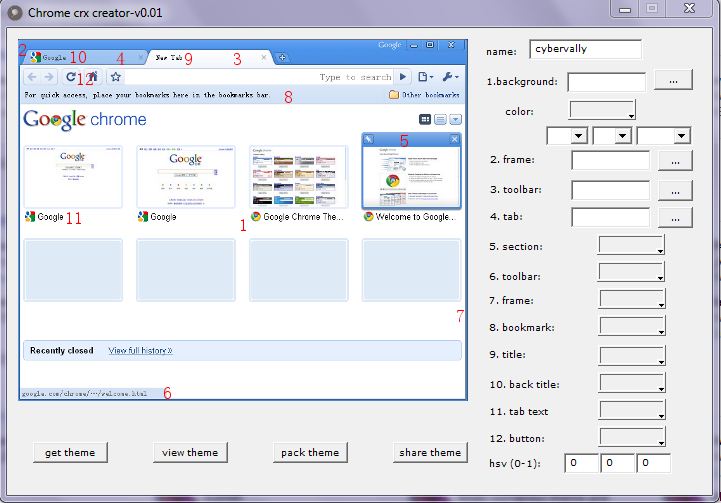Image resolution: width=721 pixels, height=503 pixels.
Task: Click the back arrow in Chrome preview
Action: tap(32, 77)
